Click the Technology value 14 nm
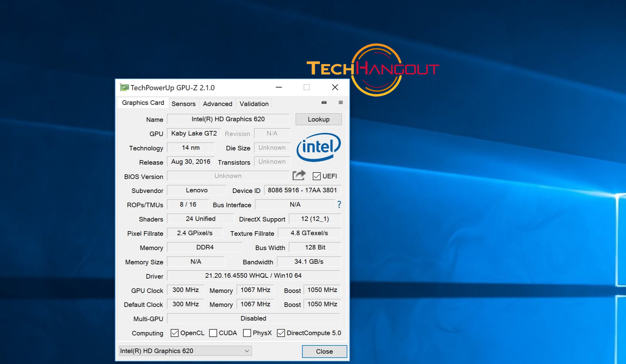Screen dimensions: 626x364 coord(191,148)
